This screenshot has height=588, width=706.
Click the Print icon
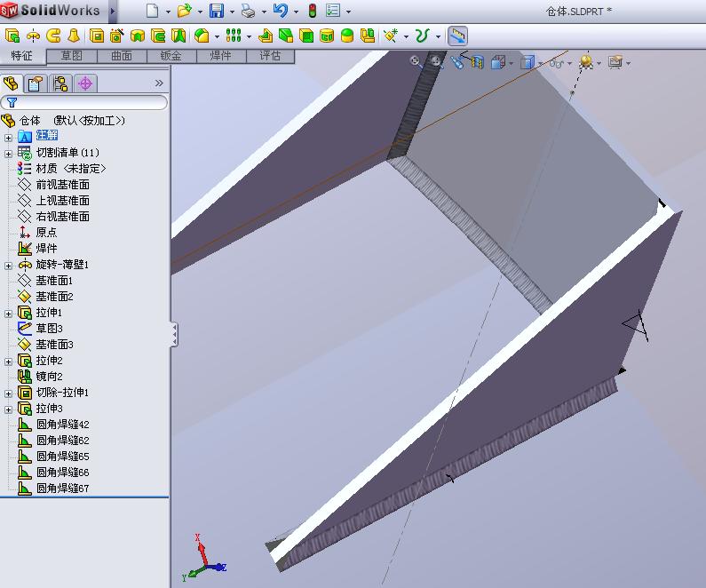[x=249, y=11]
